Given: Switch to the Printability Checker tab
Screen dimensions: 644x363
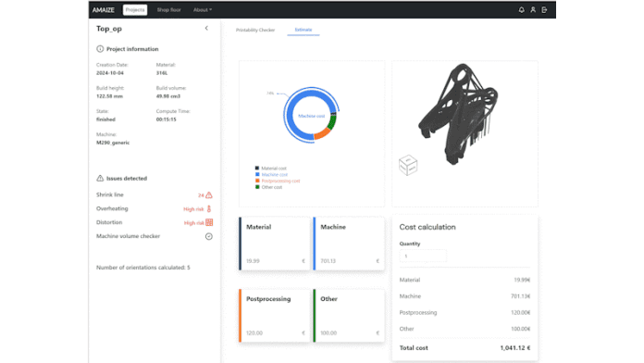Looking at the screenshot, I should pos(255,30).
